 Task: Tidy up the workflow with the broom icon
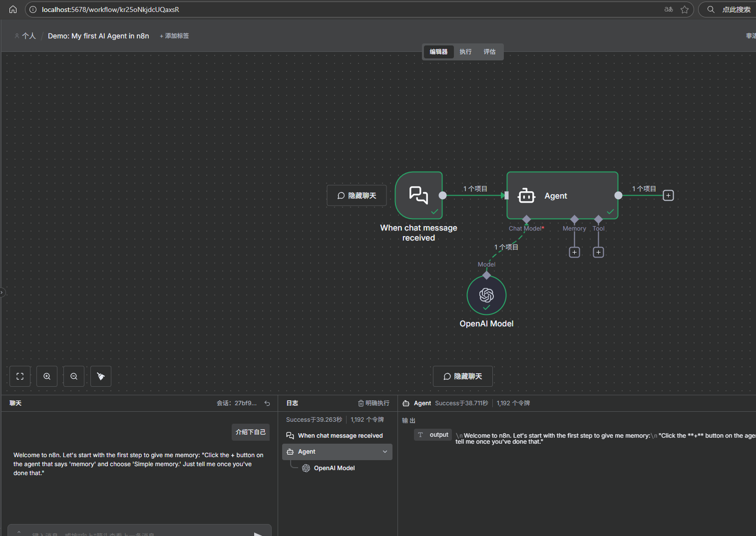click(101, 376)
